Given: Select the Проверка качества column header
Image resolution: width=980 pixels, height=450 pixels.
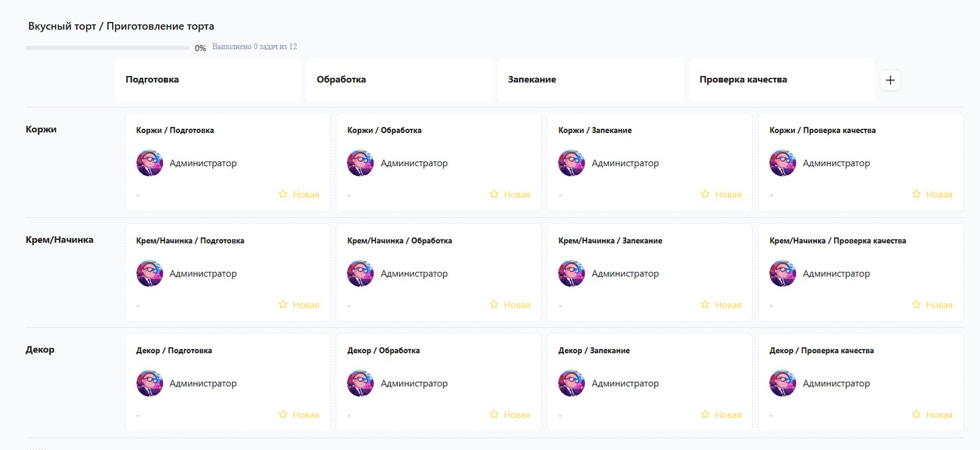Looking at the screenshot, I should point(782,80).
